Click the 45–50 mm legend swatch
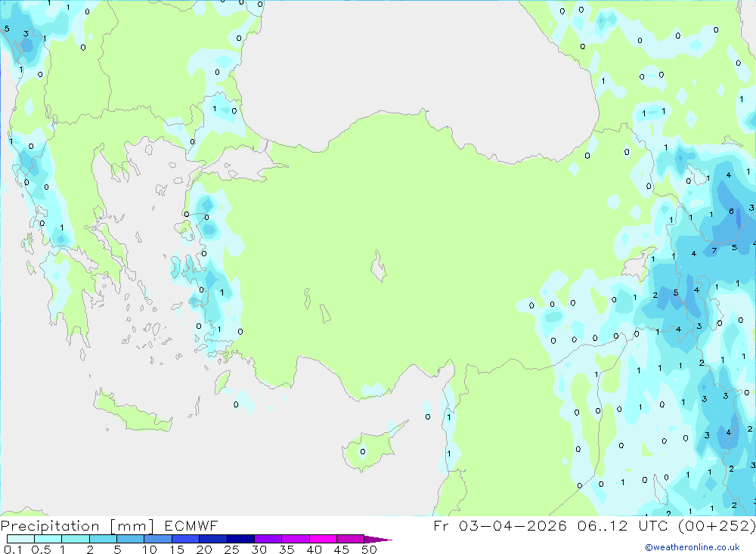Viewport: 756px width, 554px height. point(350,539)
